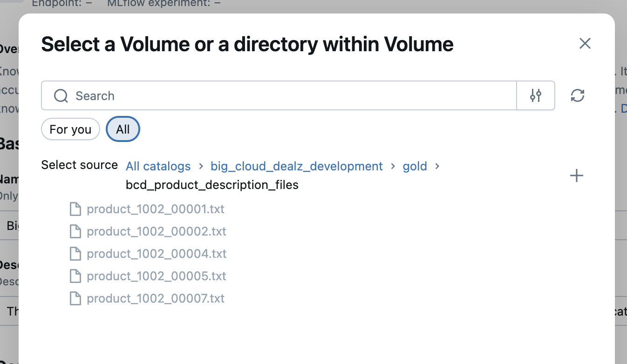Click the refresh icon
Viewport: 627px width, 364px height.
pos(578,96)
